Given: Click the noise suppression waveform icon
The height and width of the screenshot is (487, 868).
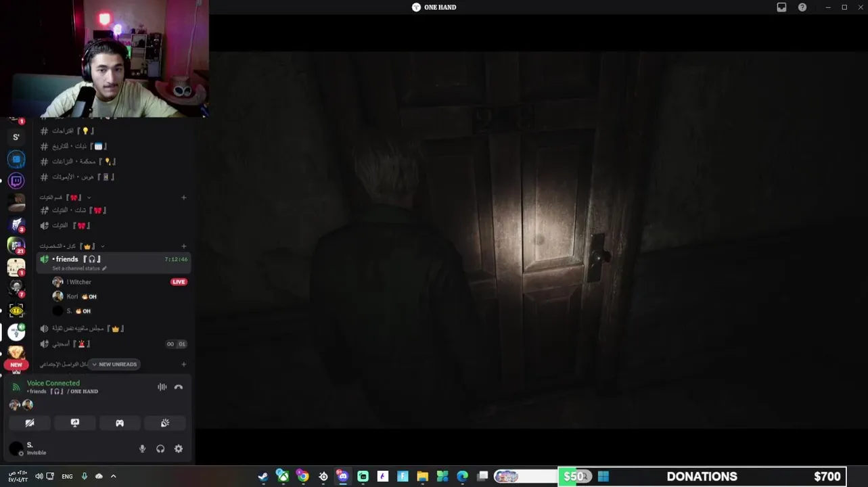Looking at the screenshot, I should pos(162,387).
